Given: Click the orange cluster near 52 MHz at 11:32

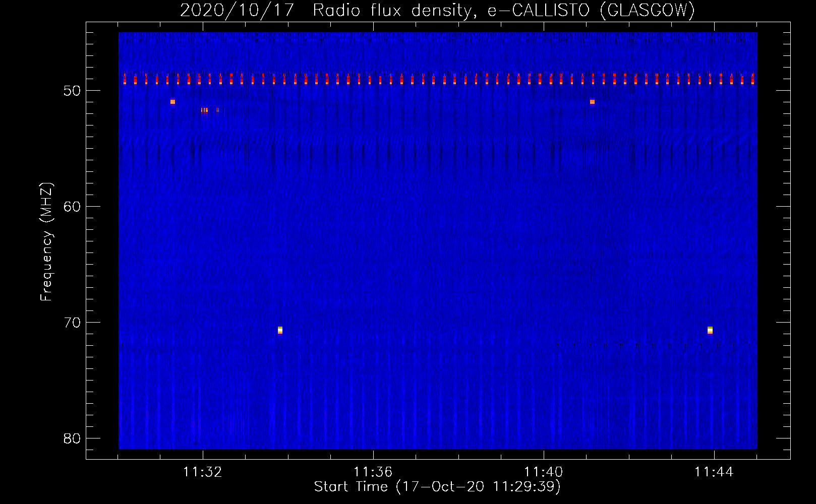Looking at the screenshot, I should (x=204, y=110).
